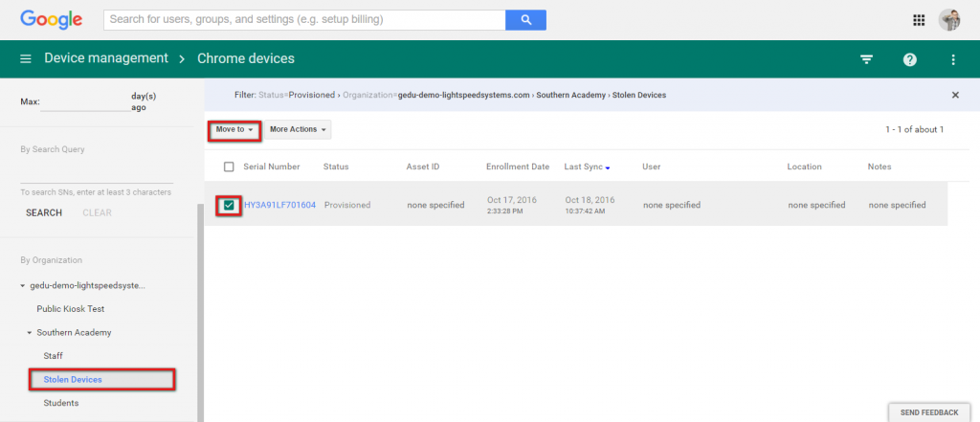Open the Google apps grid
The image size is (980, 422).
[x=918, y=20]
